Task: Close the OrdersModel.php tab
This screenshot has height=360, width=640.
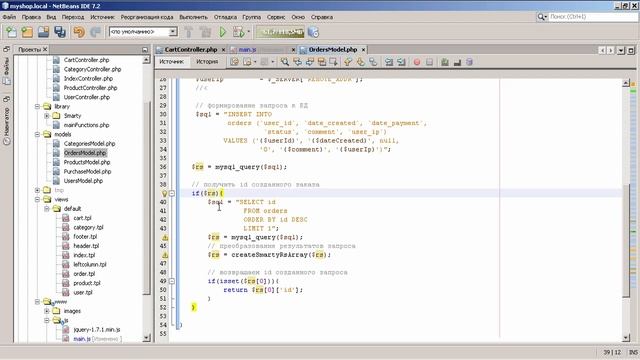Action: [x=363, y=49]
